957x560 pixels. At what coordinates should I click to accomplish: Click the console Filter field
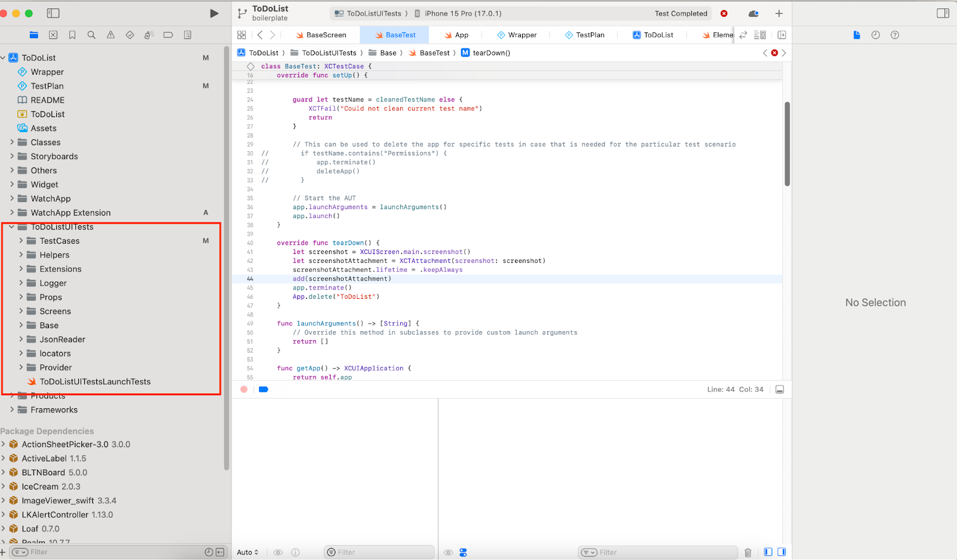tap(658, 553)
